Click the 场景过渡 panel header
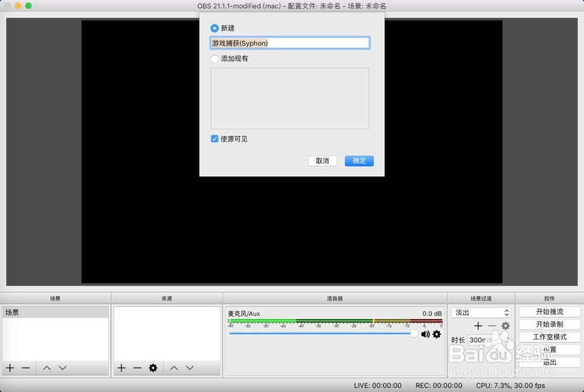584x392 pixels. 481,298
